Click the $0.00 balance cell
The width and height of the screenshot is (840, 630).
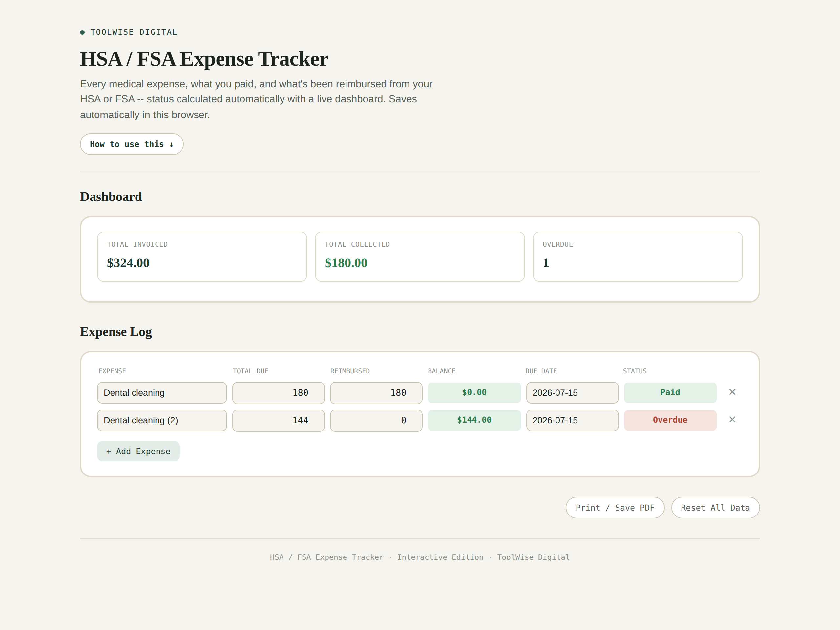click(x=474, y=393)
